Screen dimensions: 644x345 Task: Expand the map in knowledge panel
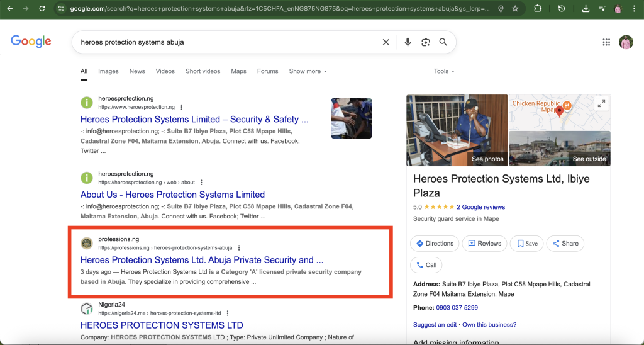(x=601, y=104)
